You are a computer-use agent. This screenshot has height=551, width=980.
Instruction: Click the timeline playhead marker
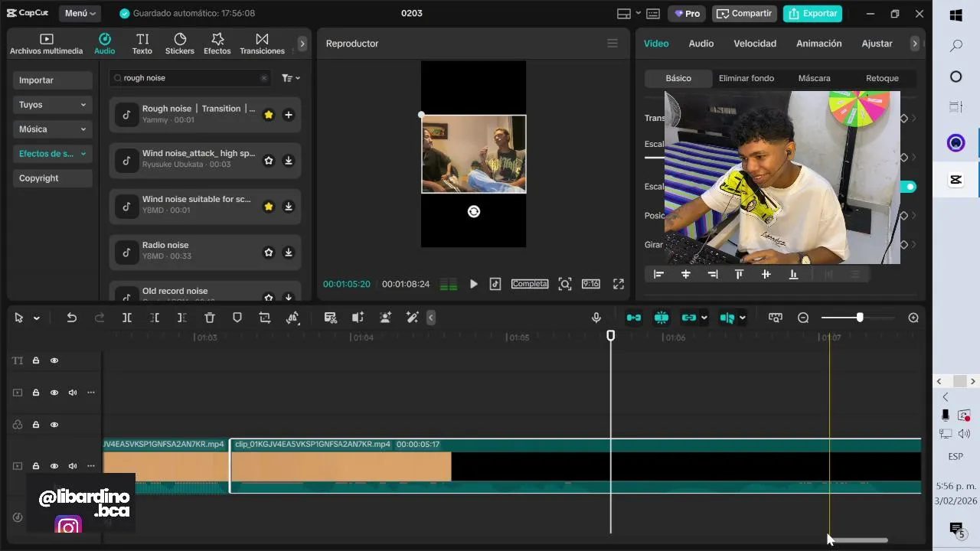point(610,335)
